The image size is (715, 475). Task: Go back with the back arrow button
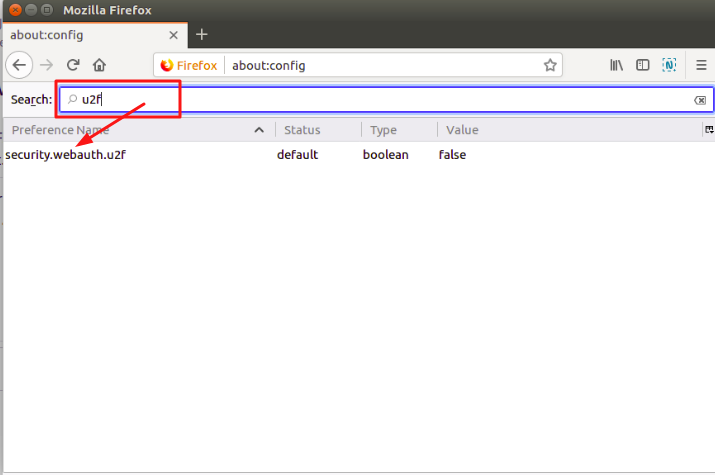pyautogui.click(x=19, y=65)
